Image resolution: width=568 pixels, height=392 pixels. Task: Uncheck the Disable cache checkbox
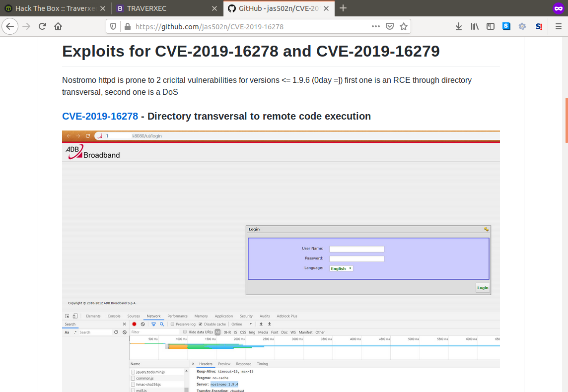pos(201,324)
